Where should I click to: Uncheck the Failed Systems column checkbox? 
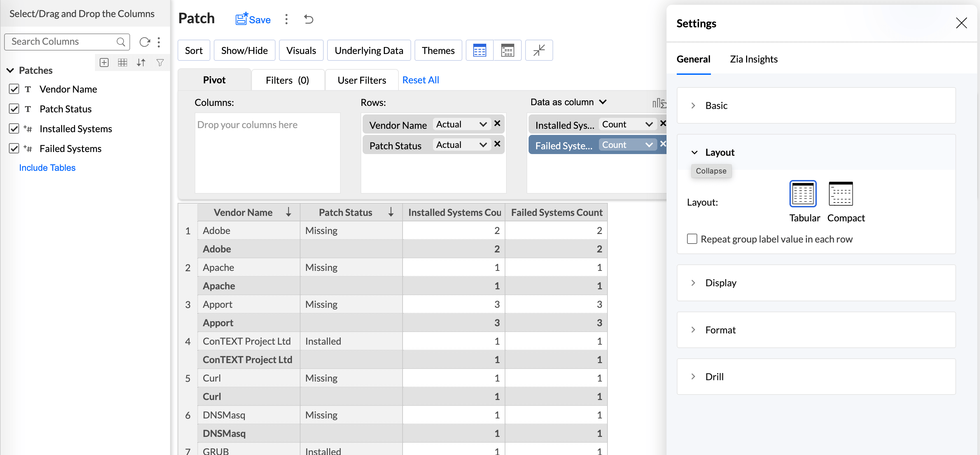(14, 148)
